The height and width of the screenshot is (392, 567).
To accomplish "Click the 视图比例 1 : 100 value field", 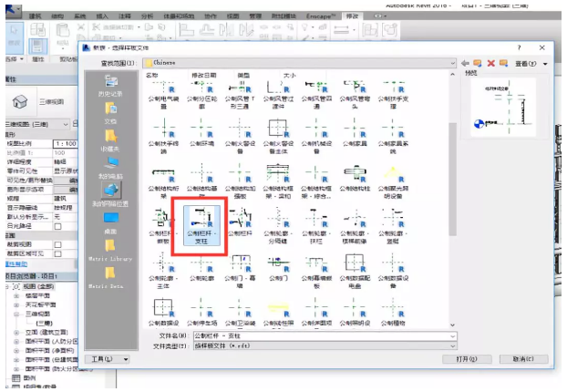I will (x=65, y=144).
